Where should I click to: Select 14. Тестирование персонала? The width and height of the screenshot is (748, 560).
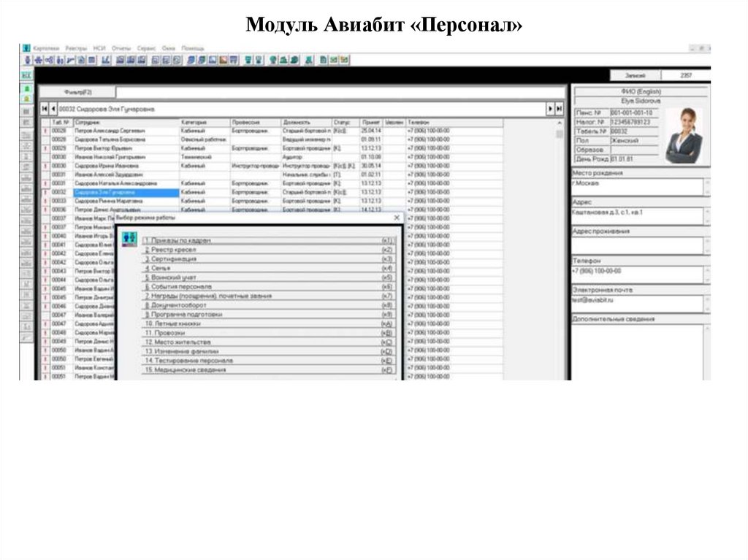point(269,361)
